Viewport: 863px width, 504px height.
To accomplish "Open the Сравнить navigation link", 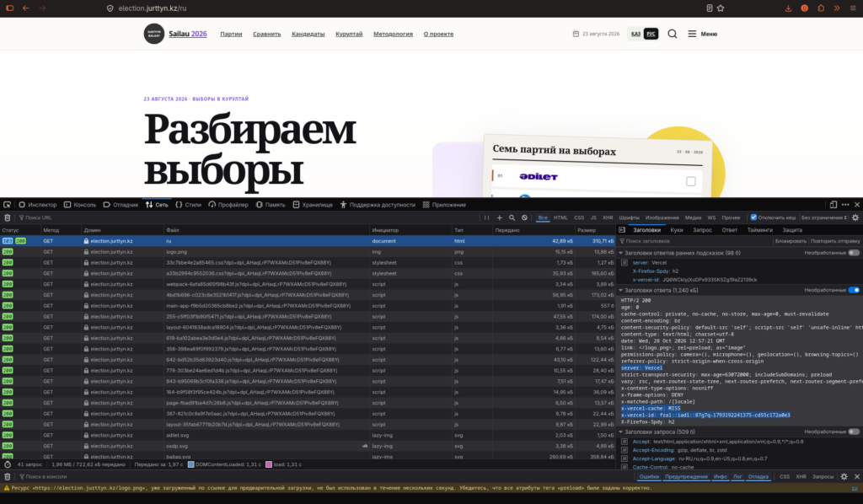I will pyautogui.click(x=267, y=34).
